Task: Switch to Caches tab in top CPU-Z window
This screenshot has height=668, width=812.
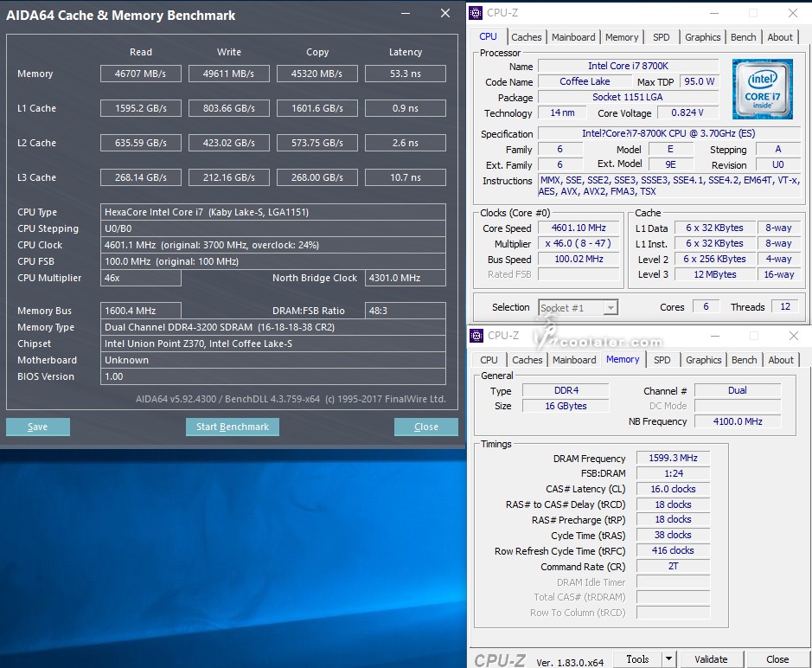Action: [x=526, y=37]
